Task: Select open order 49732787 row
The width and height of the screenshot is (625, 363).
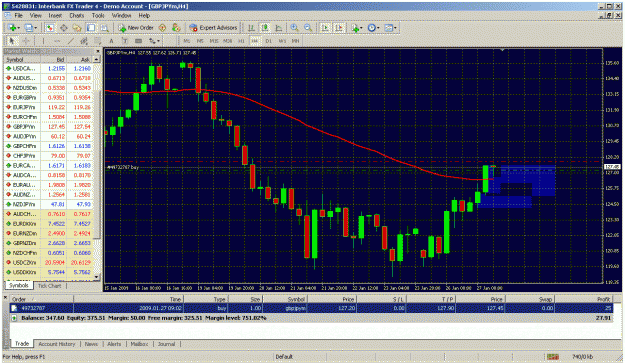Action: [x=311, y=308]
